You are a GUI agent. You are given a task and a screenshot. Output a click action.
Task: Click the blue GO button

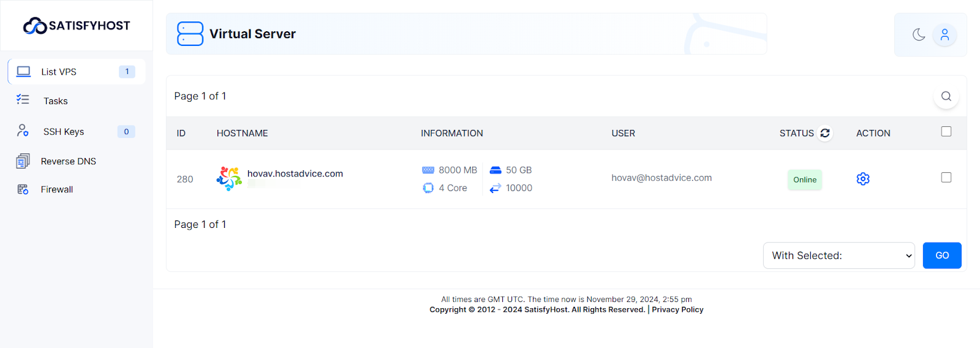click(942, 255)
